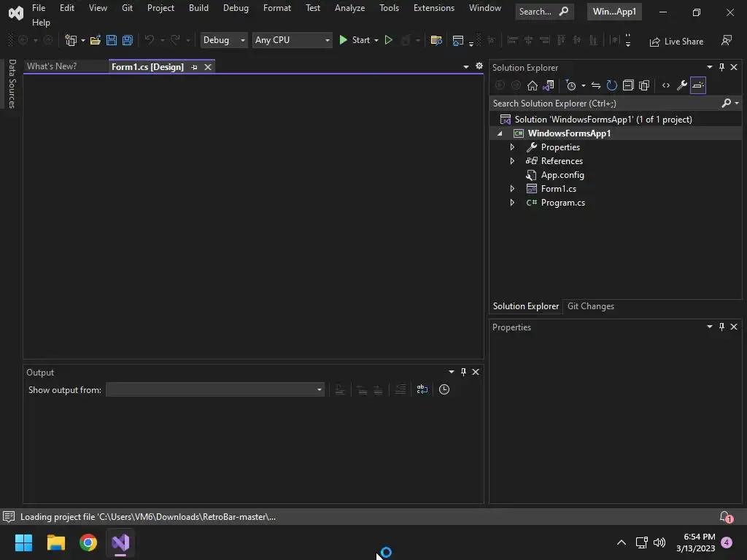Screen dimensions: 747x560
Task: Collapse the WindowsFormsApp1 project node
Action: pos(500,133)
